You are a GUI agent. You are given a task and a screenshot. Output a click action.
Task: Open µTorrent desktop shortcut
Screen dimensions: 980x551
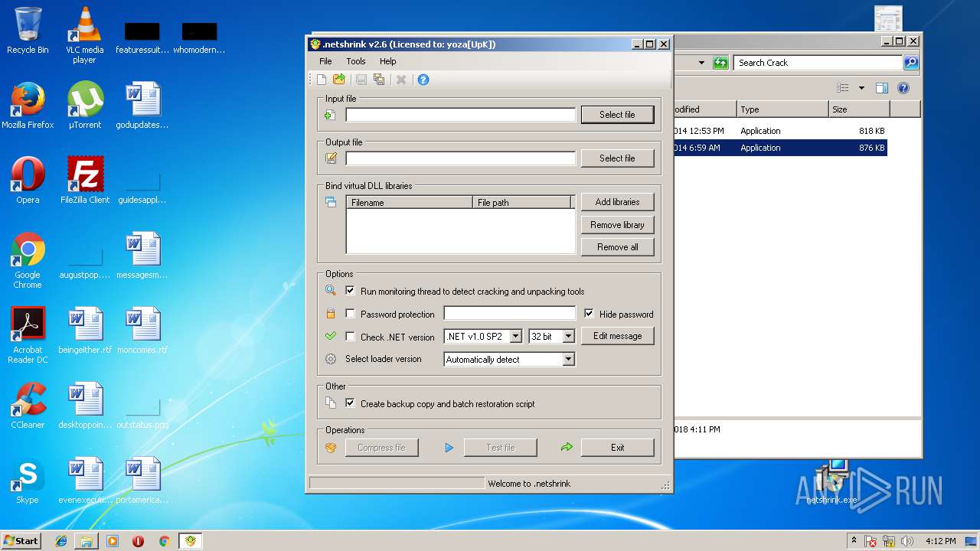(x=84, y=106)
